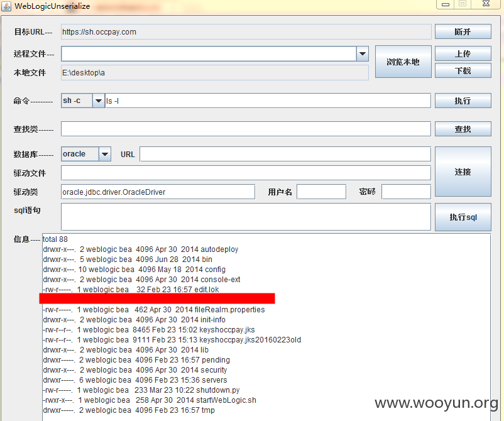Click the 连接 database connect button
This screenshot has width=504, height=421.
[463, 172]
